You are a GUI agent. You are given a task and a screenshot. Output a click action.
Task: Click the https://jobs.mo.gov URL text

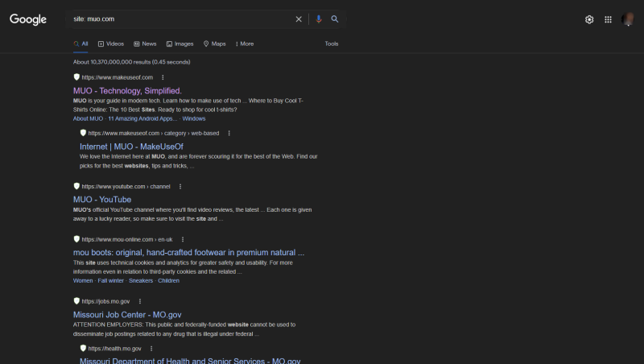pos(105,301)
